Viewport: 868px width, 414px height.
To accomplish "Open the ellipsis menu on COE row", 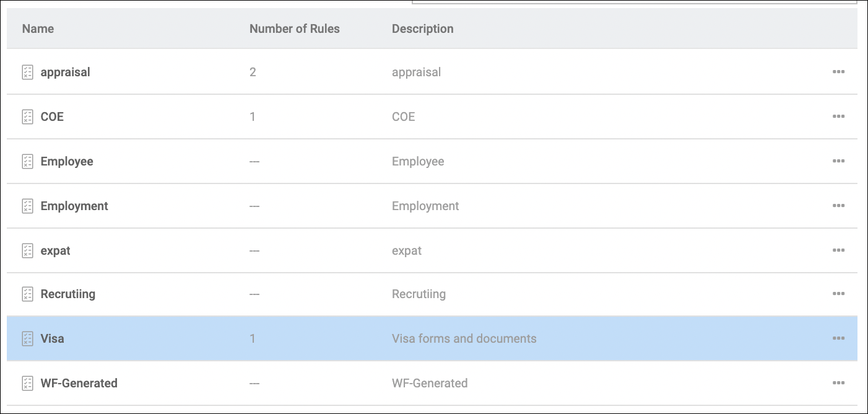I will click(x=838, y=117).
